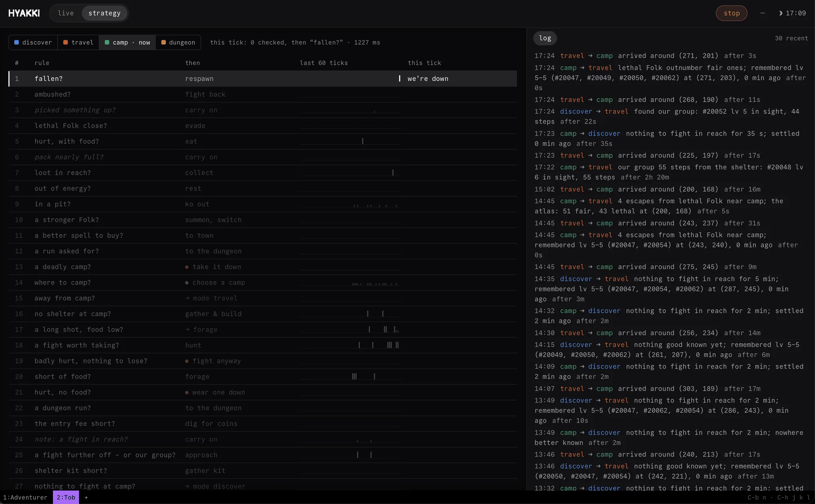The height and width of the screenshot is (504, 815).
Task: Open the three-dot more options menu
Action: point(762,13)
